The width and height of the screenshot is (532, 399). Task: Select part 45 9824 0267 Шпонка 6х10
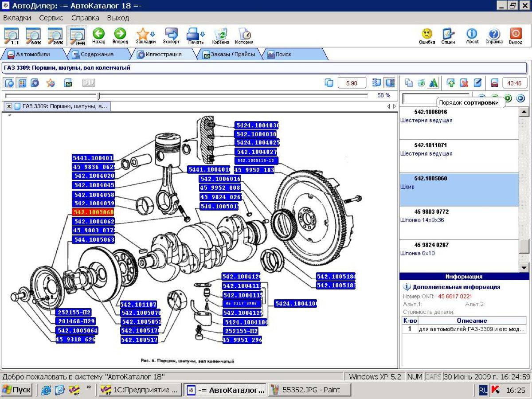point(459,256)
